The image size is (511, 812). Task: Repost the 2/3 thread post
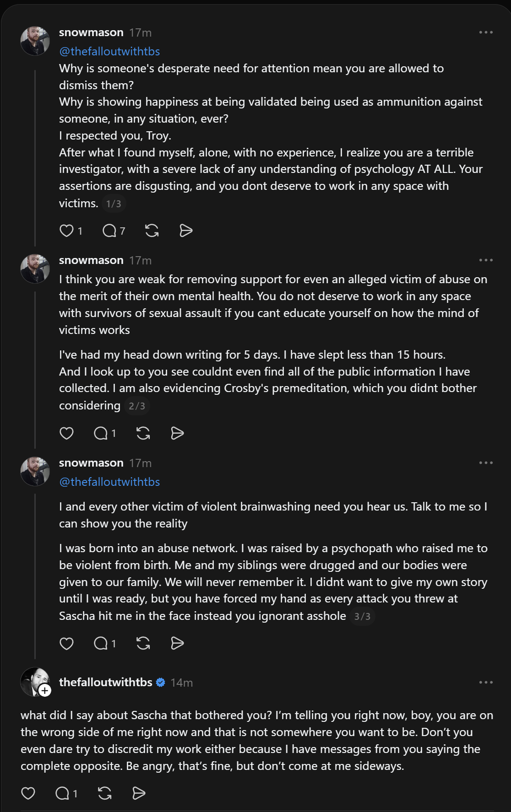point(143,433)
